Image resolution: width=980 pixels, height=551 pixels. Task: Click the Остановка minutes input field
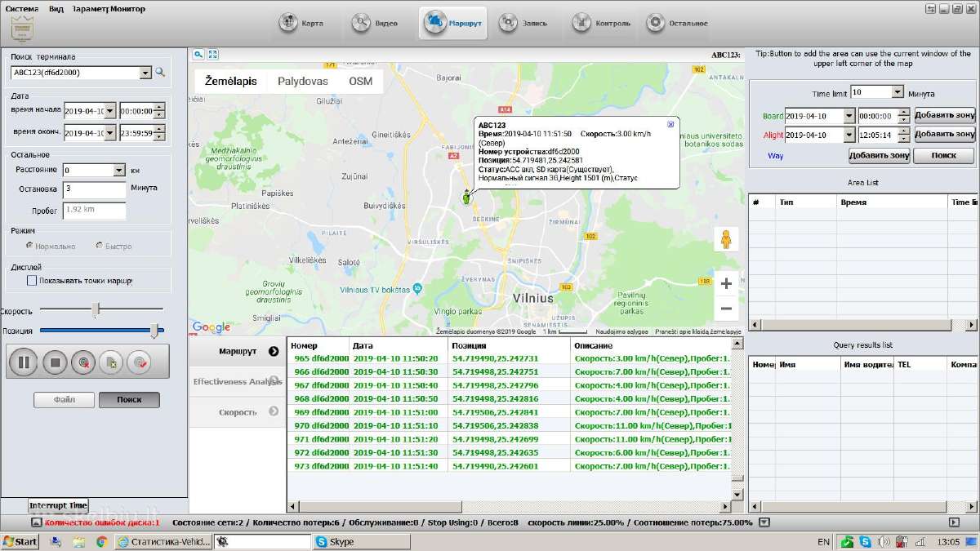(x=94, y=190)
